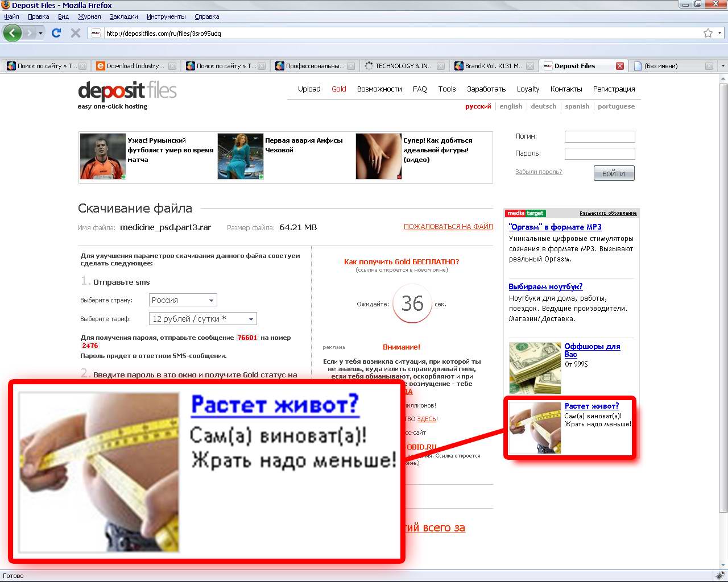Switch site language to deutsch

(x=544, y=106)
